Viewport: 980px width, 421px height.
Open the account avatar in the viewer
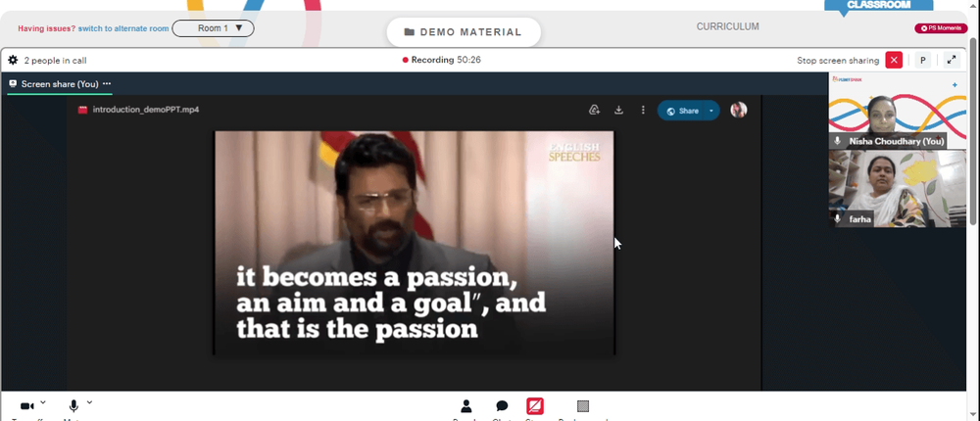click(x=739, y=110)
